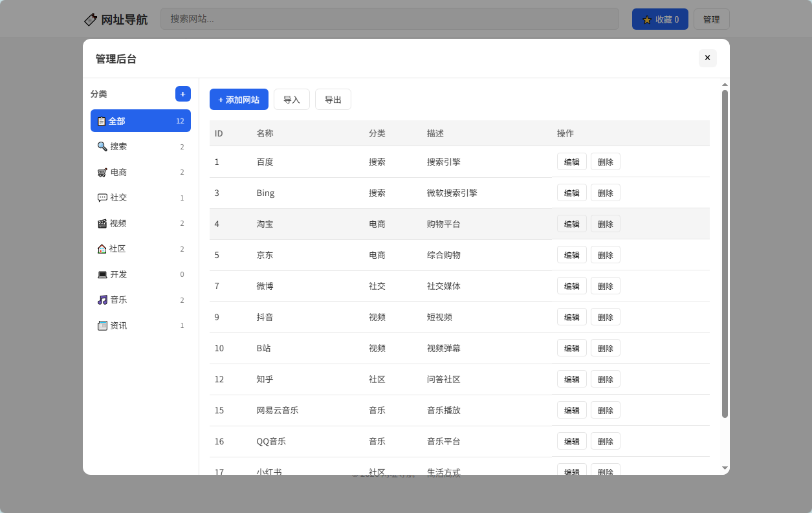This screenshot has height=513, width=812.
Task: Click the compass logo next to 网址导航
Action: coord(91,19)
